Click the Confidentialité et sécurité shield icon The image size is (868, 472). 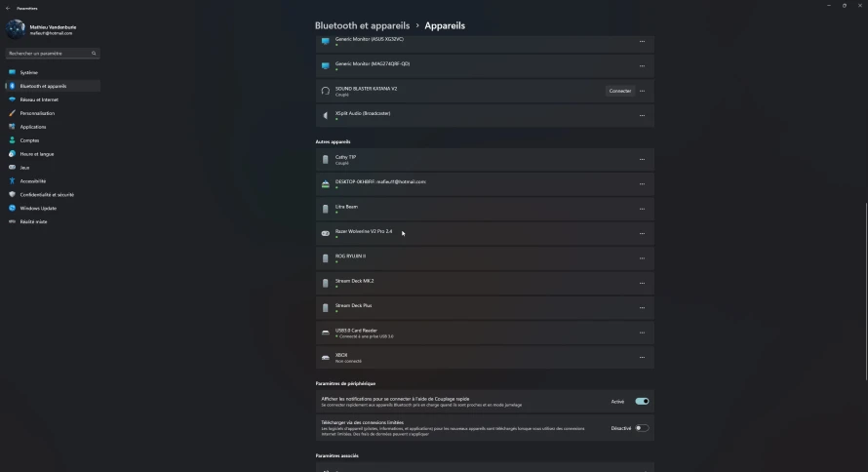12,194
